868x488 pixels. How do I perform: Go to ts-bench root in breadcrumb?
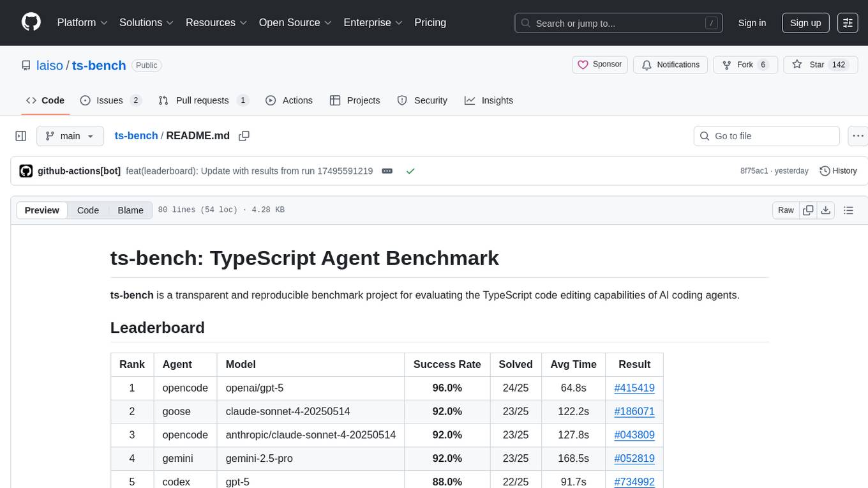[x=136, y=135]
